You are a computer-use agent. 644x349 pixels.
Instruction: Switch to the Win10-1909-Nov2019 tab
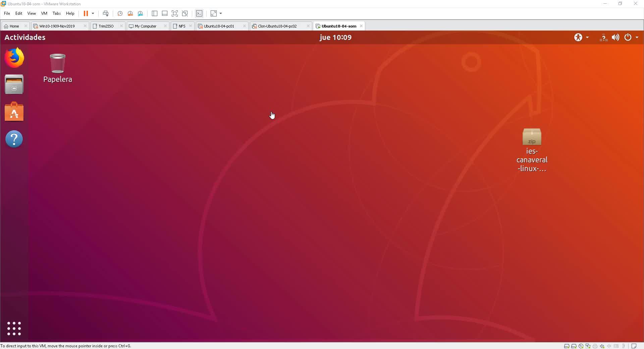pyautogui.click(x=57, y=26)
